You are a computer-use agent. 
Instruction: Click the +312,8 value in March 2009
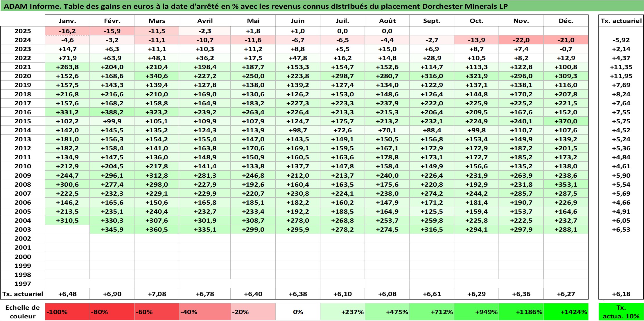tap(157, 175)
